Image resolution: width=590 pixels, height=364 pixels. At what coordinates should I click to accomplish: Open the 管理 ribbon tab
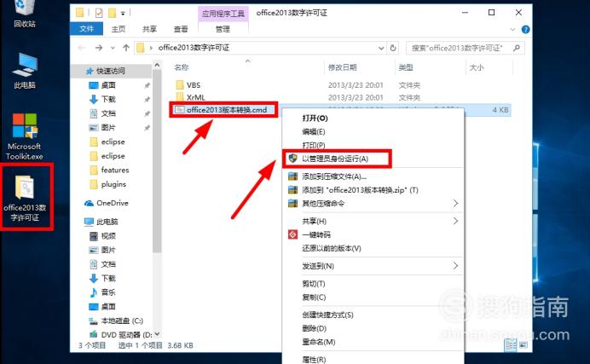click(x=223, y=29)
